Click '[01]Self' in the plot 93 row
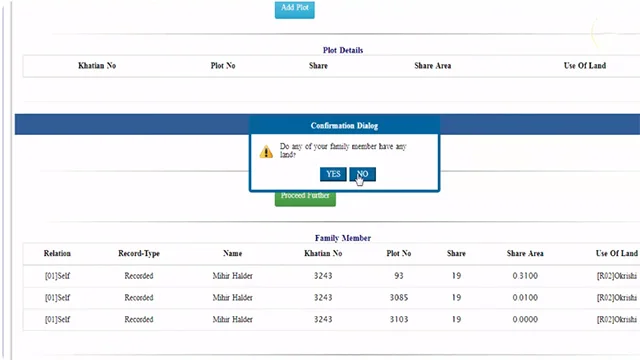The height and width of the screenshot is (360, 640). point(57,276)
